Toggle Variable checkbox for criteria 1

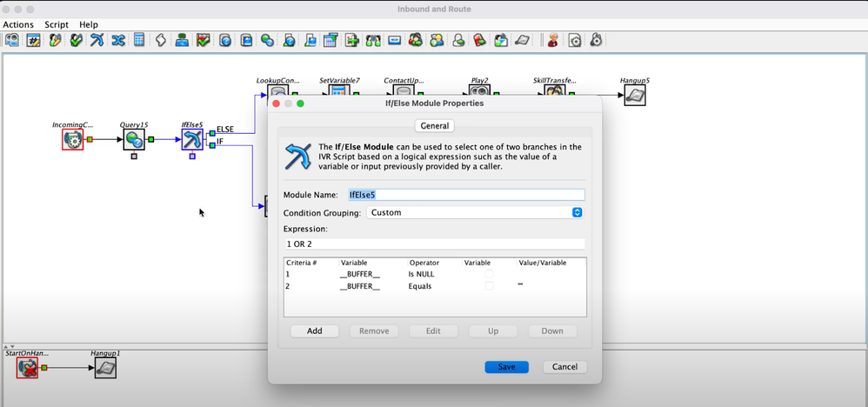click(x=489, y=274)
